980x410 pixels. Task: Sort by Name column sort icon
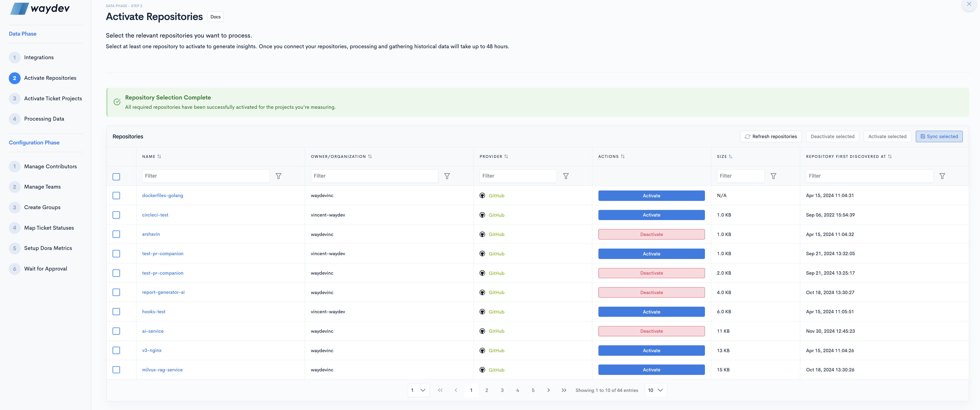coord(159,156)
